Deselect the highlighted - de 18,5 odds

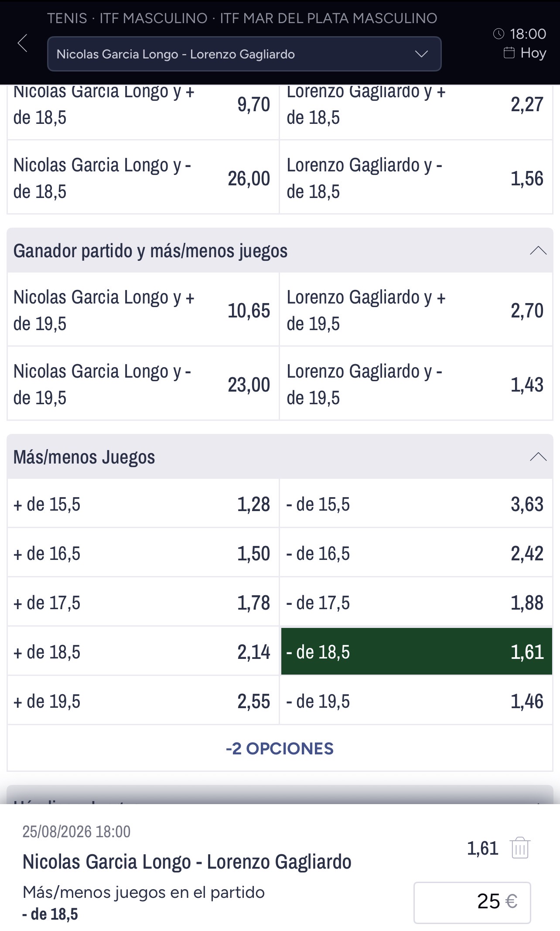tap(417, 652)
